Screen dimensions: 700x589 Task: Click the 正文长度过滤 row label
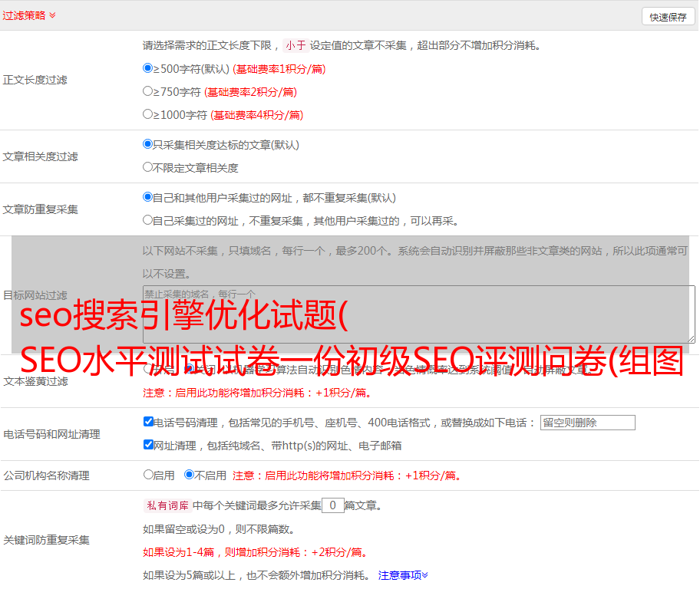pos(35,80)
